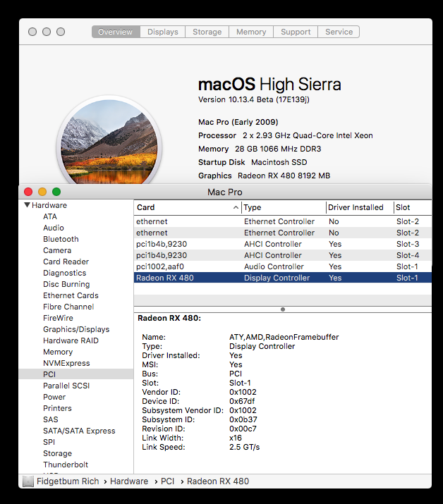The width and height of the screenshot is (443, 504).
Task: Select the Radeon RX 480 row
Action: tap(283, 278)
